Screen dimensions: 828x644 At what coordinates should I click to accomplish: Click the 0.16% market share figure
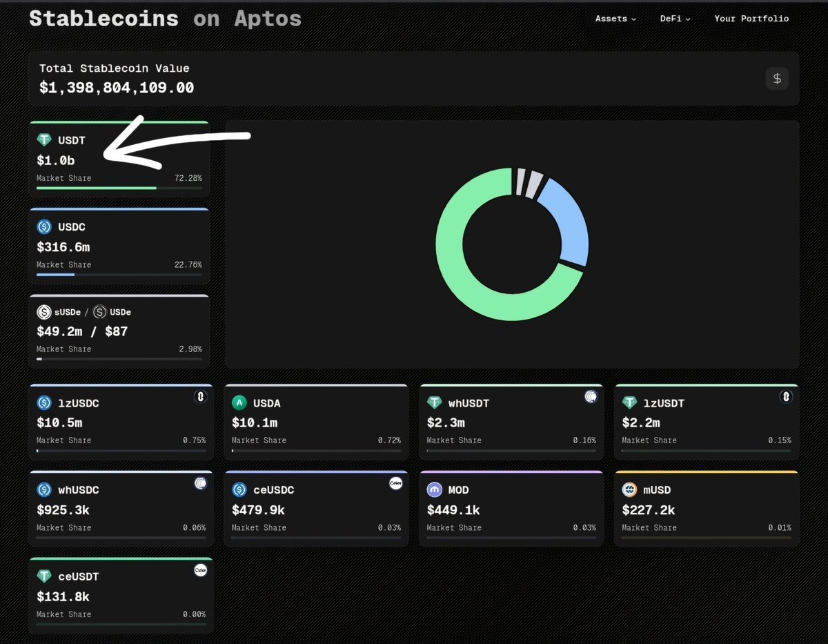click(x=584, y=440)
